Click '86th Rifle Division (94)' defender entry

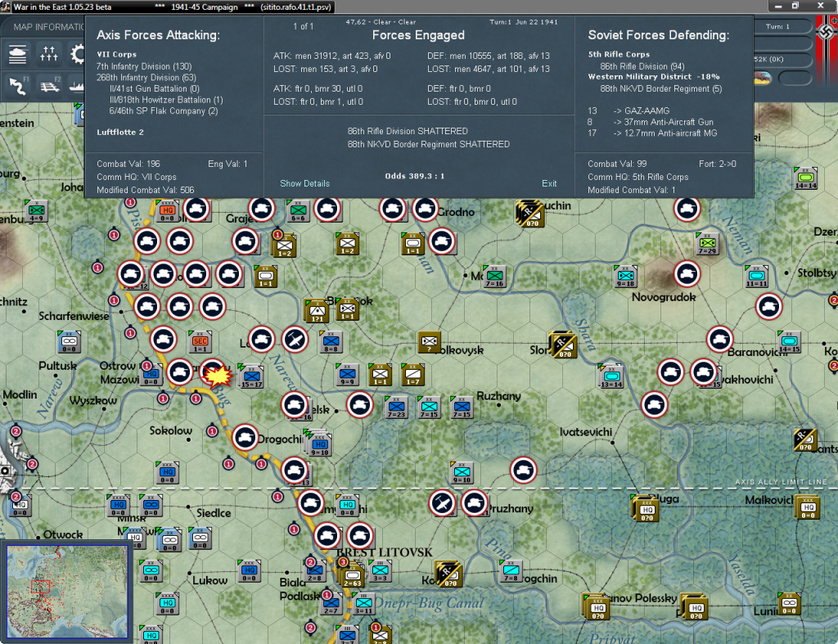(642, 66)
